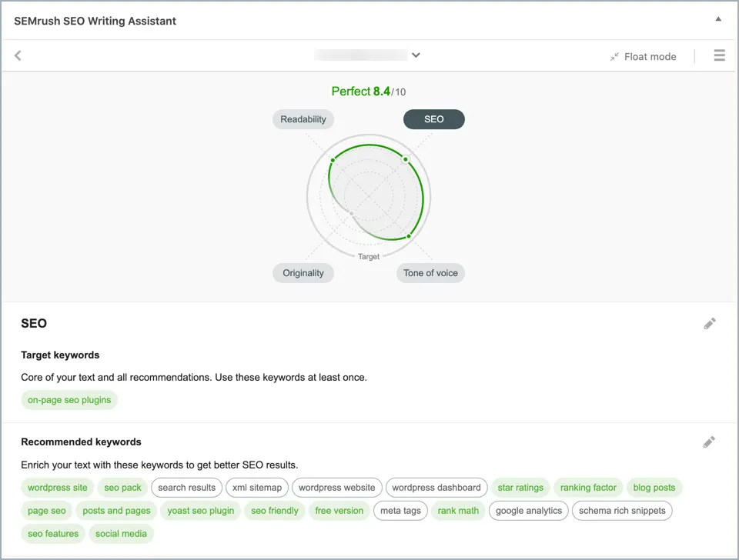Click the SEO score point on radar chart
739x560 pixels.
(x=406, y=160)
